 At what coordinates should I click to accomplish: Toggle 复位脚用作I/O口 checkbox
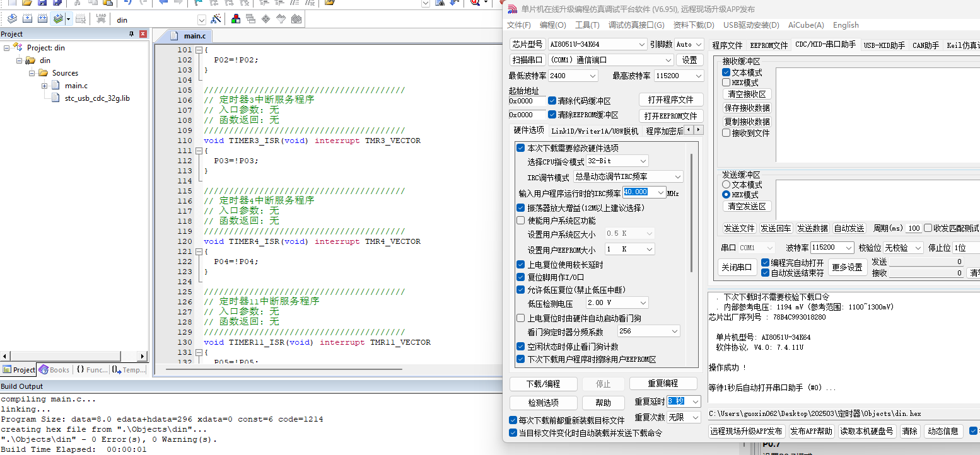pyautogui.click(x=520, y=277)
